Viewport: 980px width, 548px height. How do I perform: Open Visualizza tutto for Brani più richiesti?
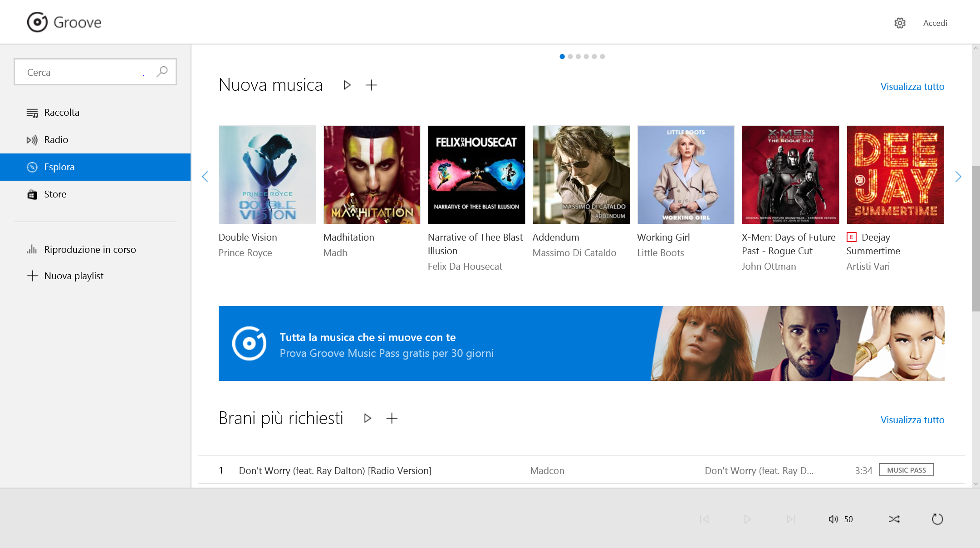point(912,420)
